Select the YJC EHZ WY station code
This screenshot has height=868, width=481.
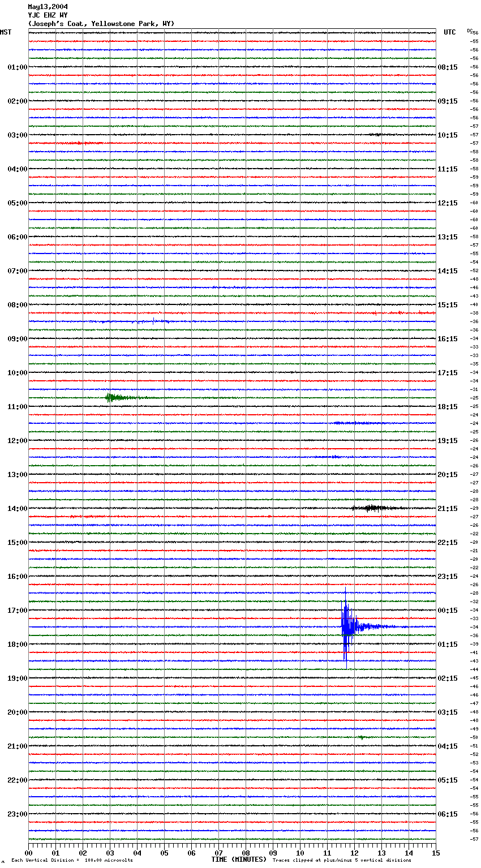click(x=48, y=15)
